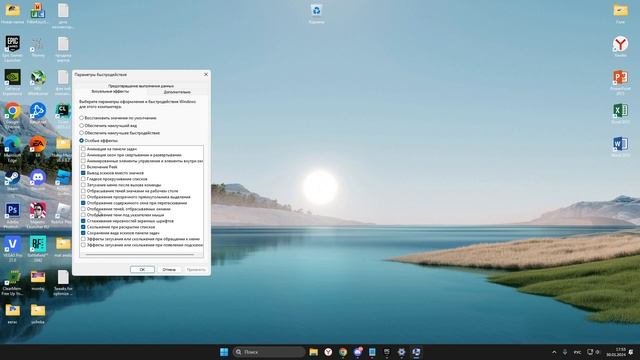The height and width of the screenshot is (360, 640).
Task: Open notification bell in the taskbar corner
Action: pos(632,352)
